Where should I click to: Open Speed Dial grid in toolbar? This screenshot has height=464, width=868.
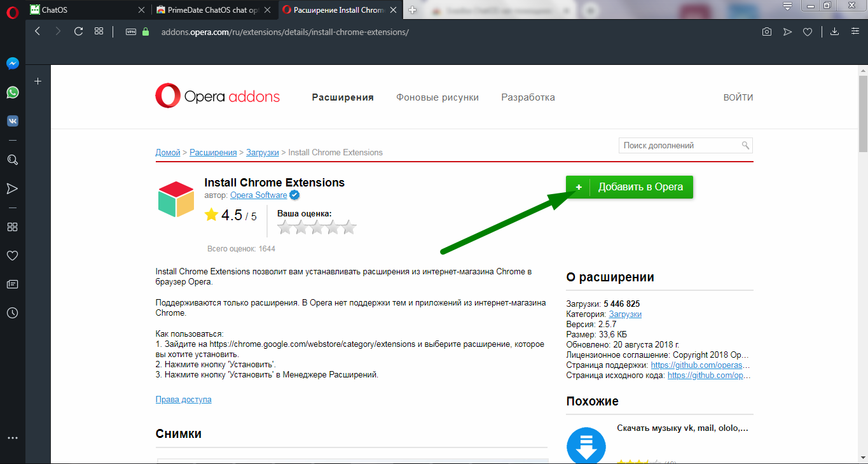point(99,31)
